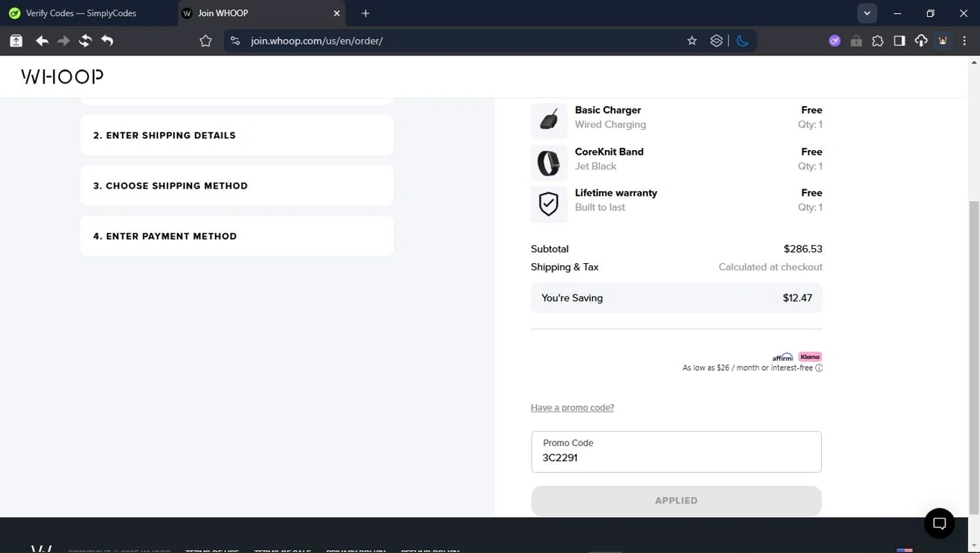Open a new browser tab
Image resolution: width=980 pixels, height=553 pixels.
pos(365,13)
